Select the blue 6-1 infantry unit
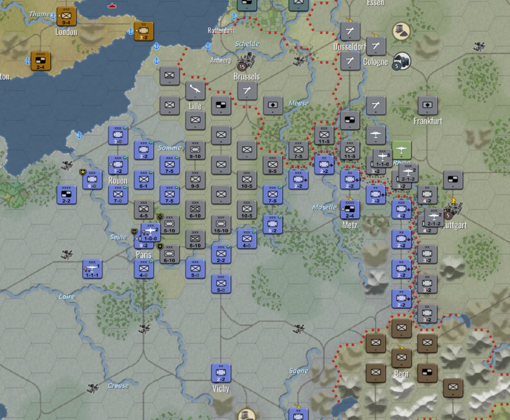This screenshot has height=420, width=510. coord(144,180)
